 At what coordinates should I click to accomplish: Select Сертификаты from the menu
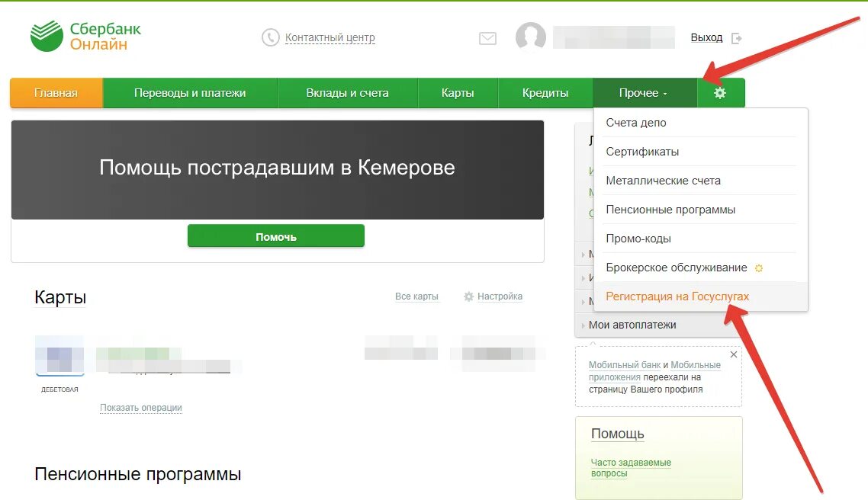click(700, 152)
